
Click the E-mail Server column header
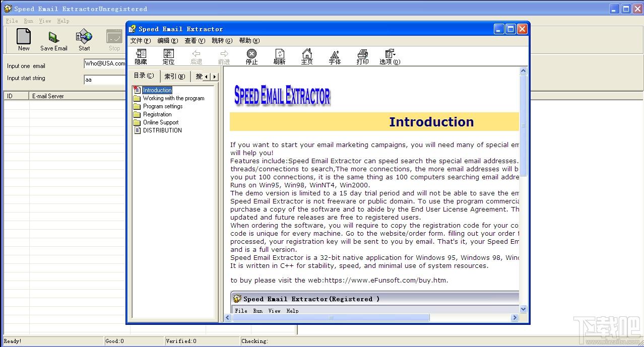coord(78,96)
